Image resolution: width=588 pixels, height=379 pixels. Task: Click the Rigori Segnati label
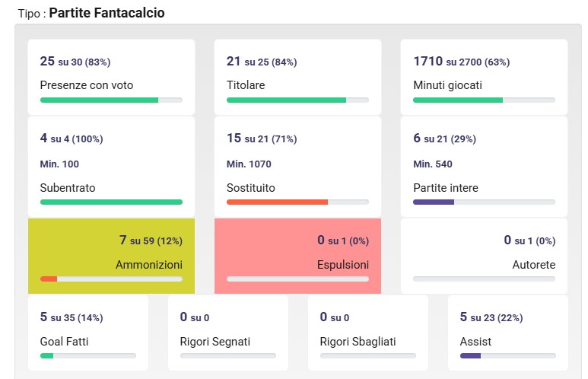click(215, 342)
